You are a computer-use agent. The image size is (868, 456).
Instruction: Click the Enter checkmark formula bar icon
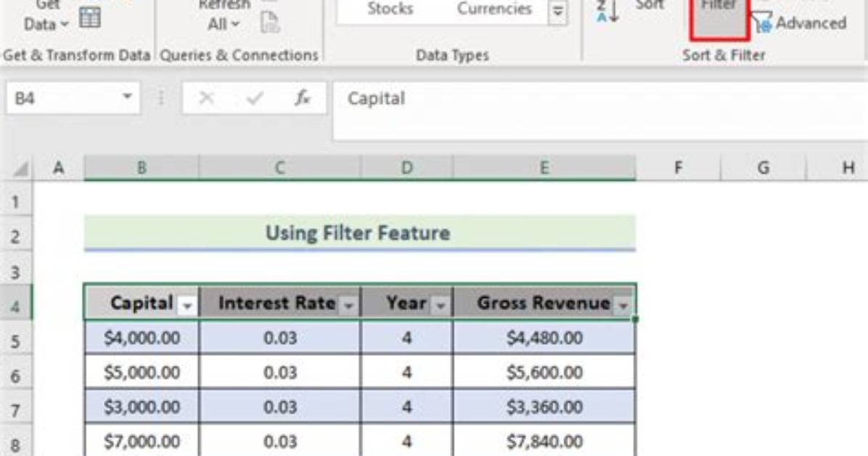point(255,98)
